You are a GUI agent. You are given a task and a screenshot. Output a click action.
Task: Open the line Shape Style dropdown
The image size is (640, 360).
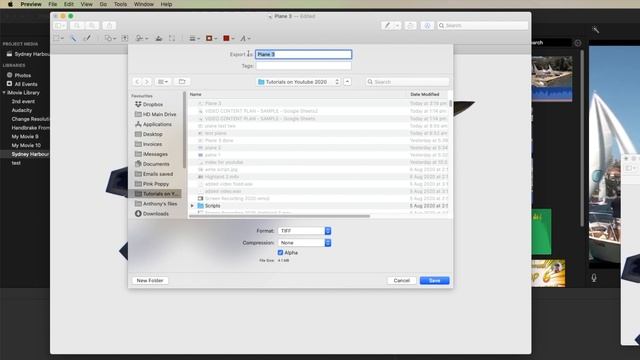pyautogui.click(x=194, y=38)
